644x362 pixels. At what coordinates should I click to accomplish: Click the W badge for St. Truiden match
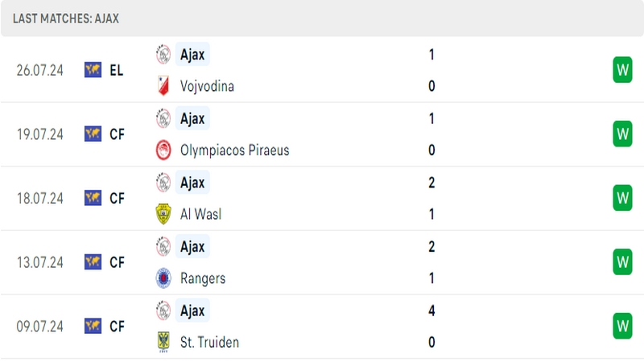tap(622, 326)
